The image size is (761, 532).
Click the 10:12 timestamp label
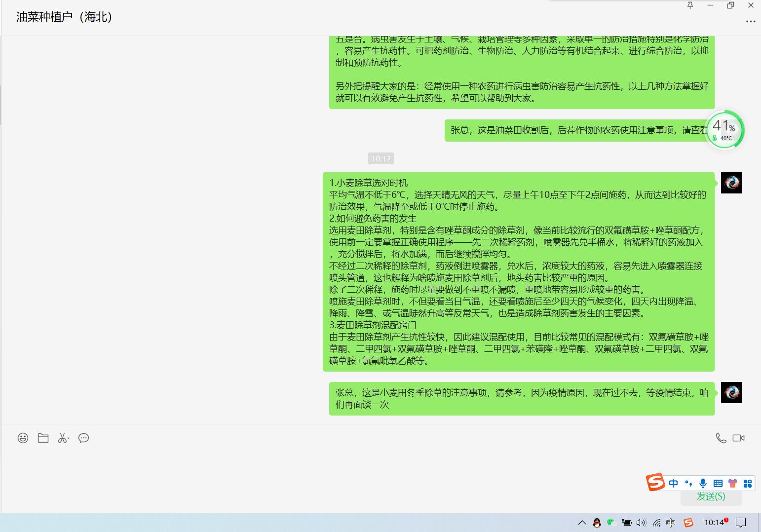(x=381, y=158)
